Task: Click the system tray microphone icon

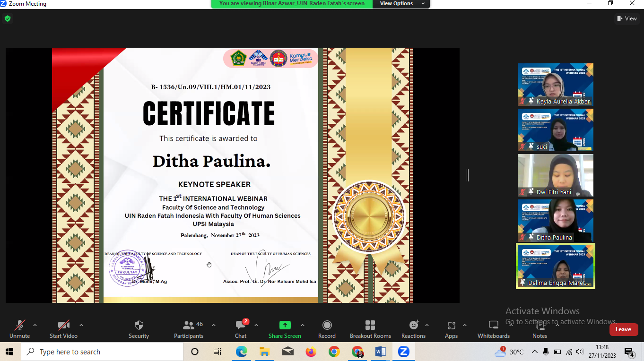Action: coord(546,352)
